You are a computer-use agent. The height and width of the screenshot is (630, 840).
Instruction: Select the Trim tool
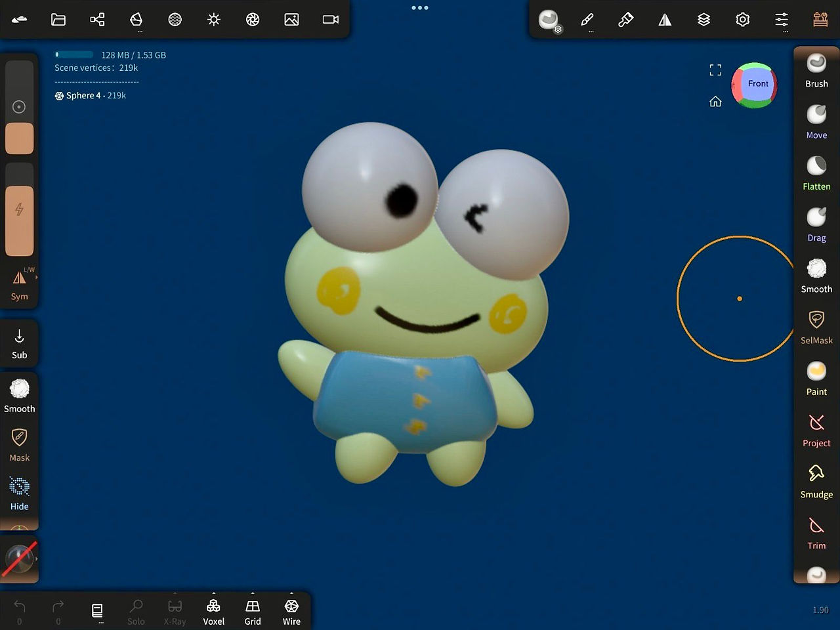pos(816,533)
